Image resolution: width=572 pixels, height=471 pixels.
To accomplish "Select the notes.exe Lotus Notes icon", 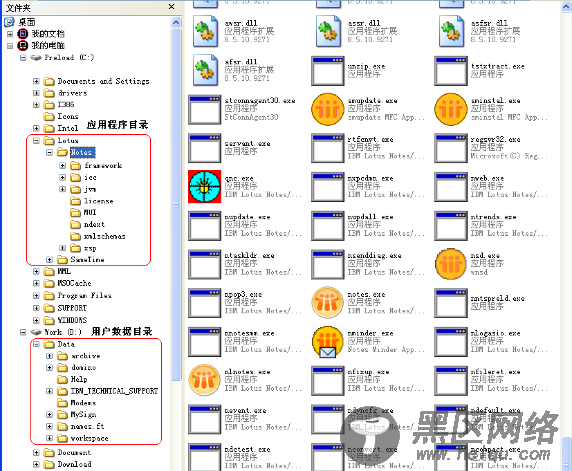I will (328, 302).
